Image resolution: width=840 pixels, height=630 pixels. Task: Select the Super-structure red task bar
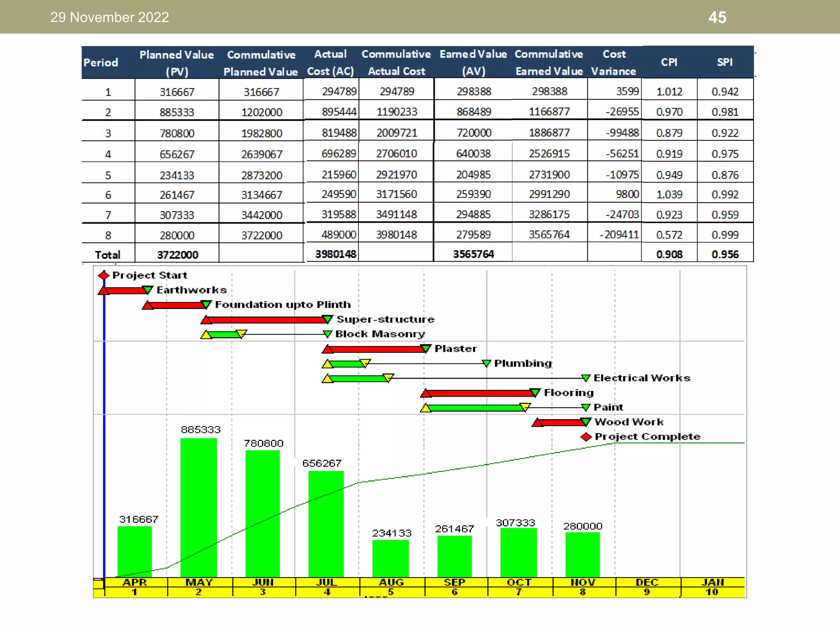coord(267,320)
